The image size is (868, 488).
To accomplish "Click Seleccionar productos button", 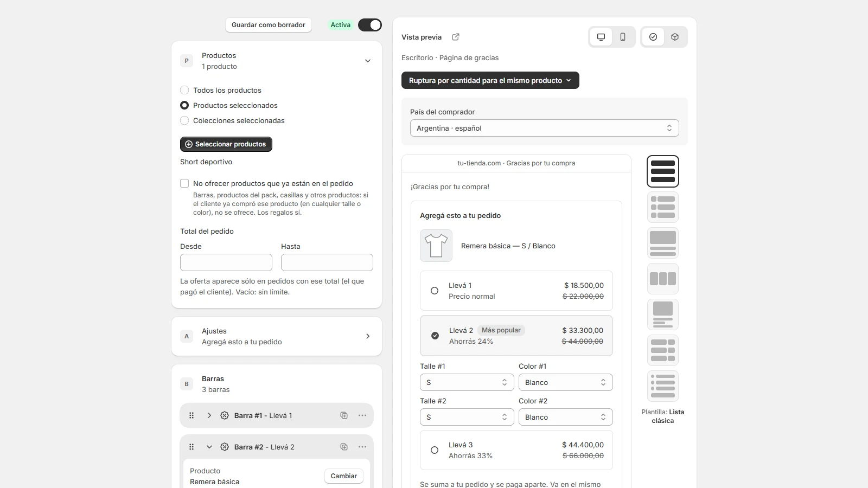I will pyautogui.click(x=226, y=144).
